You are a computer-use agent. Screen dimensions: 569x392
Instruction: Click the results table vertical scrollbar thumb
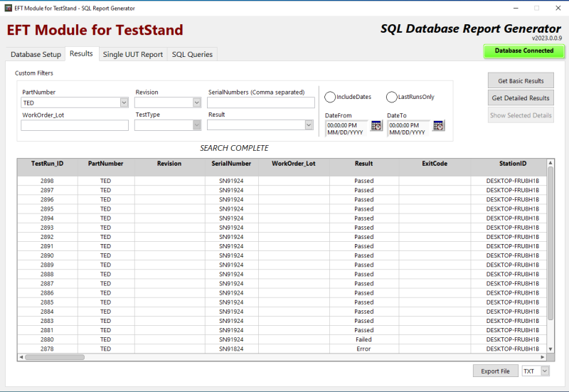pos(551,243)
